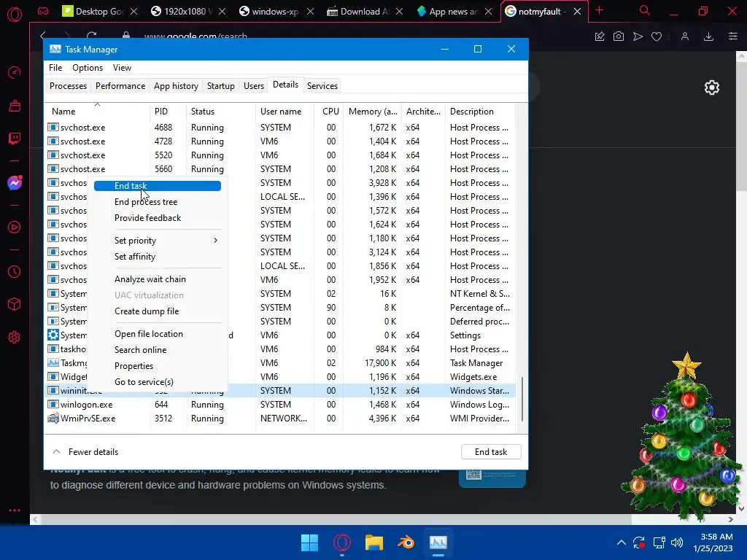Open the Messenger sidebar icon

pyautogui.click(x=15, y=183)
